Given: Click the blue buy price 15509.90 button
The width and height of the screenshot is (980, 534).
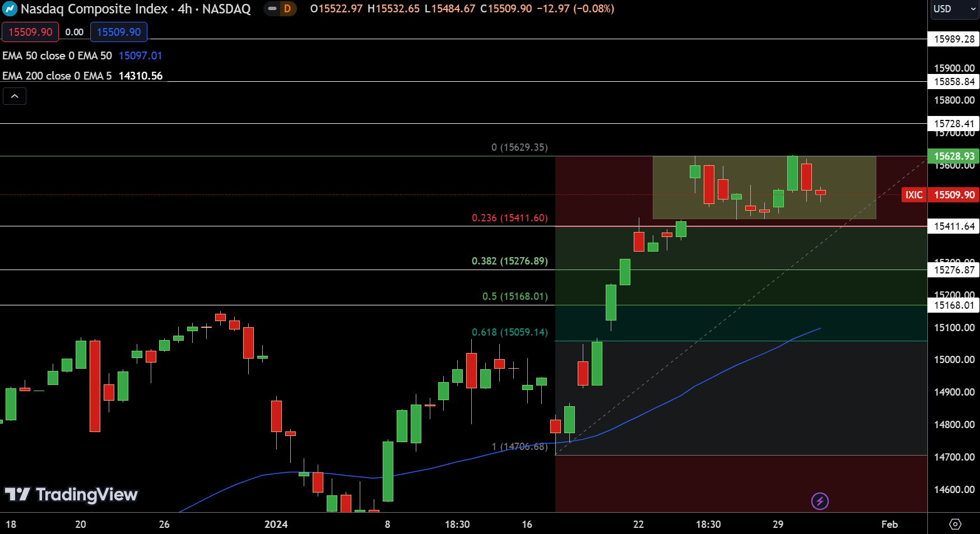Looking at the screenshot, I should 119,32.
